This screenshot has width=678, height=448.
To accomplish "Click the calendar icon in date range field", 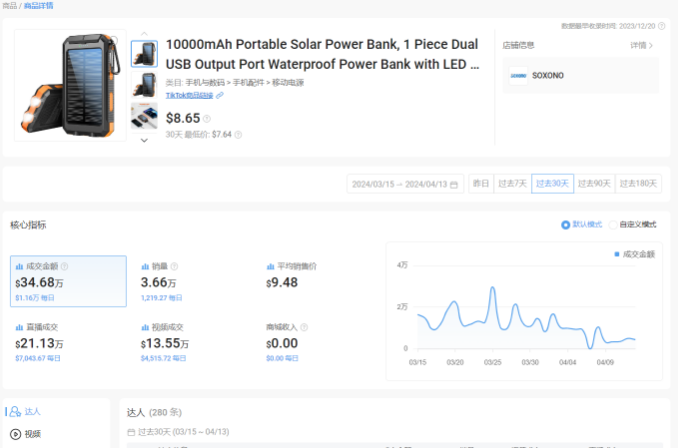I will click(455, 184).
